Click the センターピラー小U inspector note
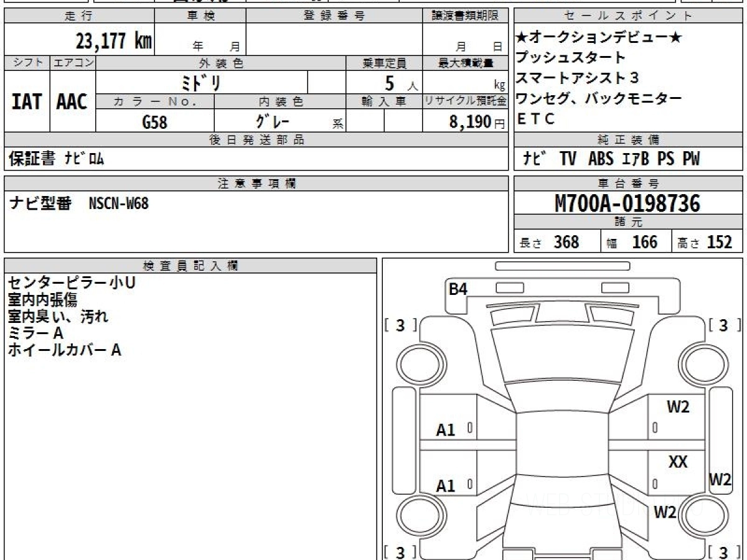 pos(72,283)
